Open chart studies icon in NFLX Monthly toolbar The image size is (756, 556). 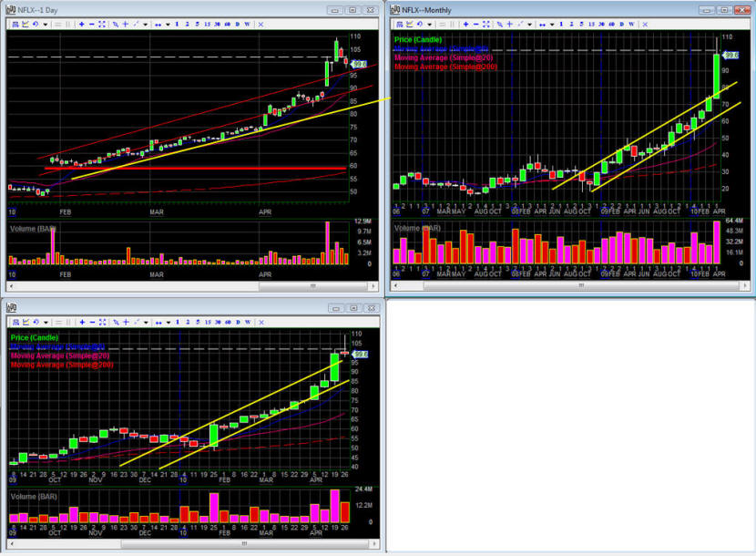pos(409,24)
